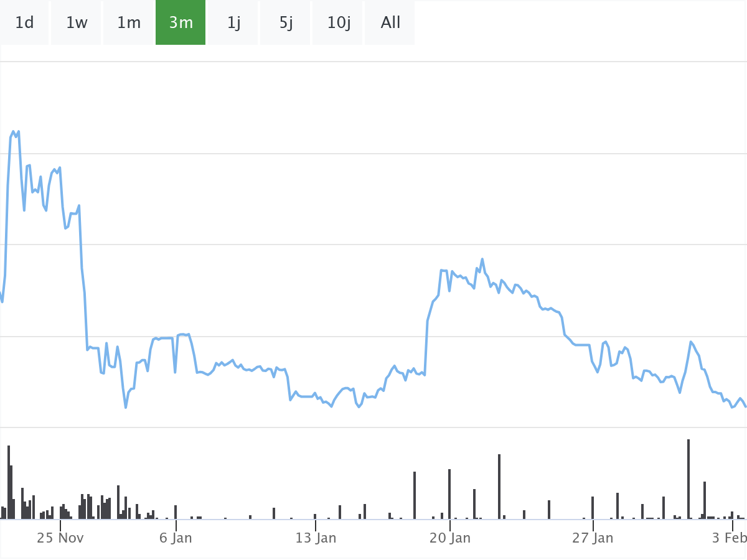Switch chart to 1w range
The height and width of the screenshot is (560, 747).
tap(77, 22)
